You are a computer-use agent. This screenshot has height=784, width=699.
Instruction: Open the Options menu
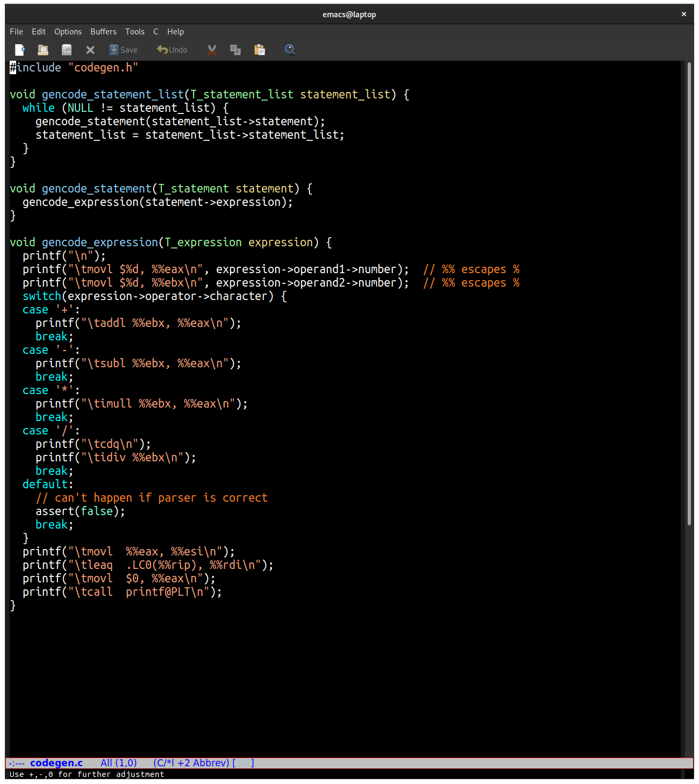click(68, 31)
